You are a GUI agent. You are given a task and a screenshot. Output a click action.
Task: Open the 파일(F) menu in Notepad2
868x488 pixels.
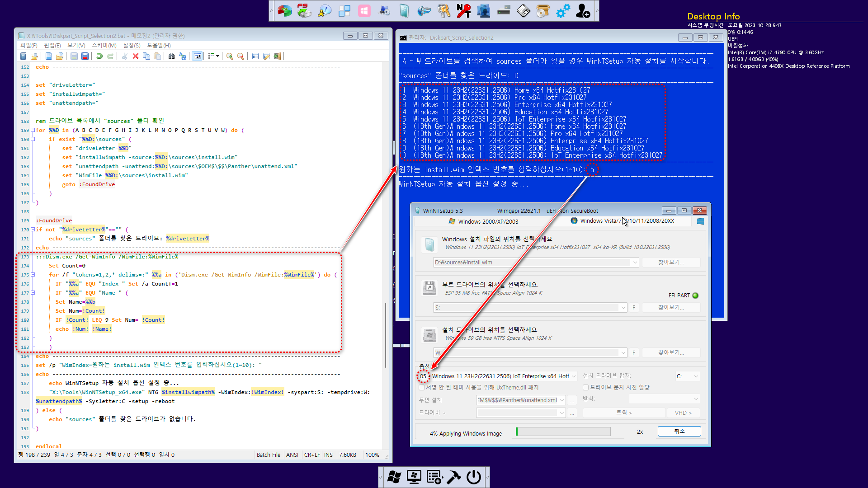click(x=28, y=45)
